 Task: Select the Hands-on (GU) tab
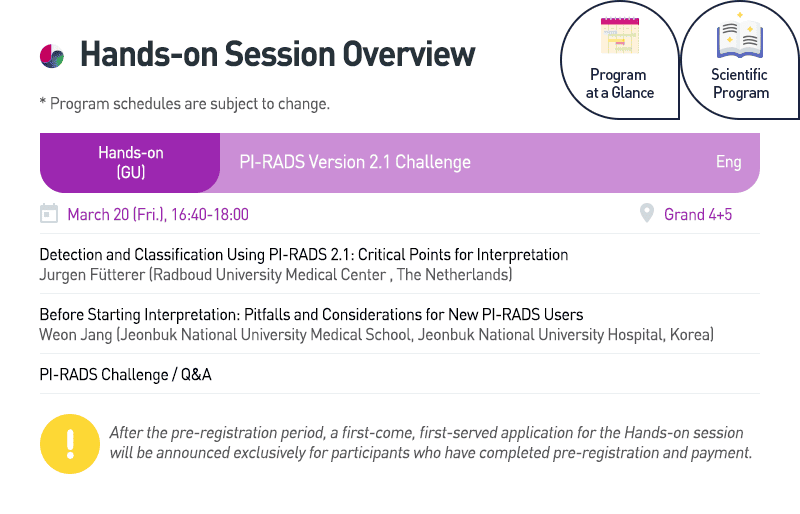point(130,162)
